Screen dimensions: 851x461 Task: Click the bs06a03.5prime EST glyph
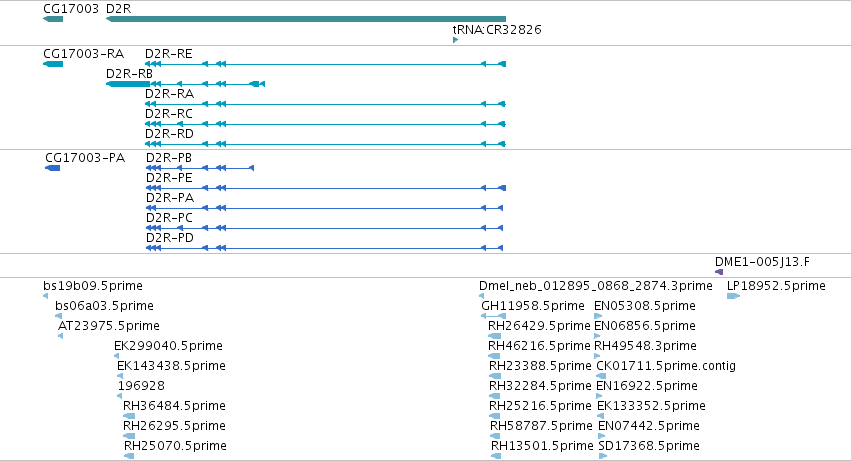[x=59, y=316]
